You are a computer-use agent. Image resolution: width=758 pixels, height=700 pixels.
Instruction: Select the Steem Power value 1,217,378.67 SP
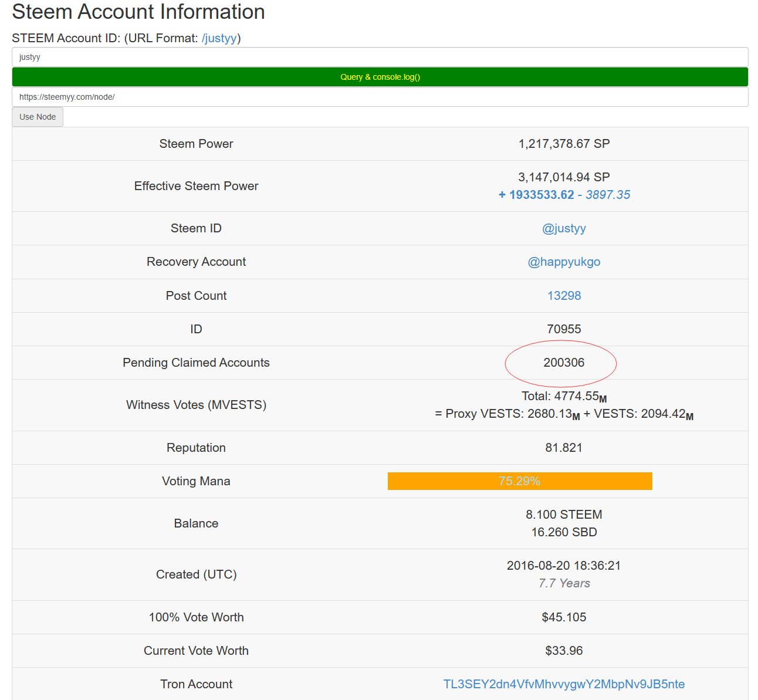click(564, 144)
